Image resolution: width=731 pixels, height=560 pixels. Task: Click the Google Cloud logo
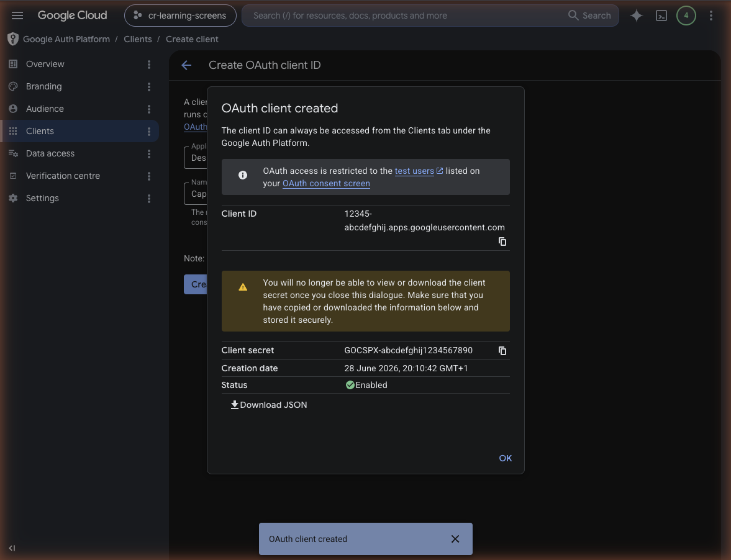tap(72, 16)
